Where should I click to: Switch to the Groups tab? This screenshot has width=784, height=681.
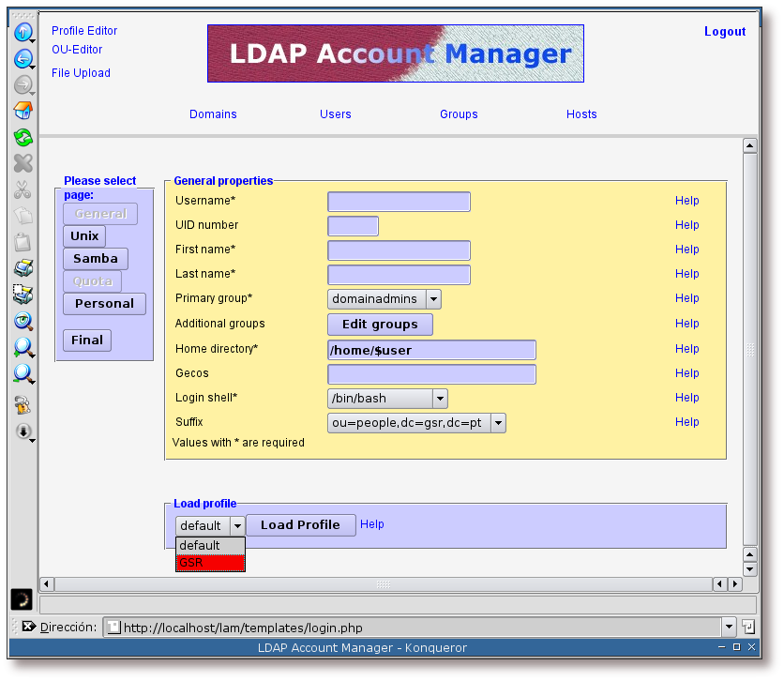tap(459, 114)
